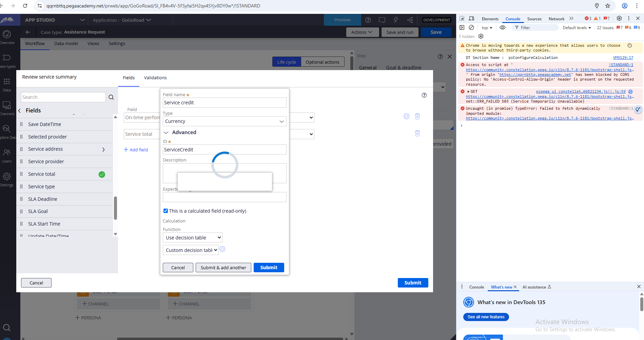Image resolution: width=644 pixels, height=340 pixels.
Task: Reload the browser page
Action: click(x=25, y=6)
